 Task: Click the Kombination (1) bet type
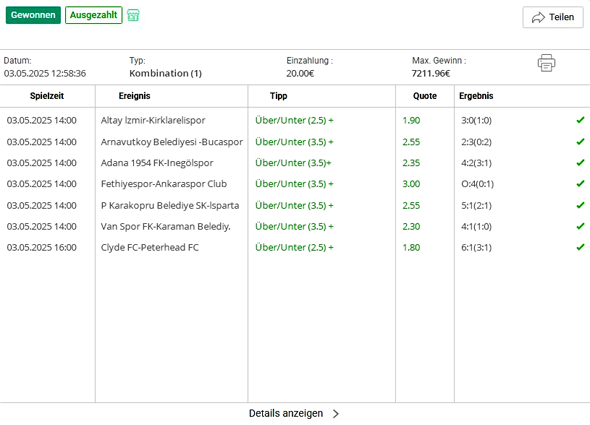tap(165, 73)
